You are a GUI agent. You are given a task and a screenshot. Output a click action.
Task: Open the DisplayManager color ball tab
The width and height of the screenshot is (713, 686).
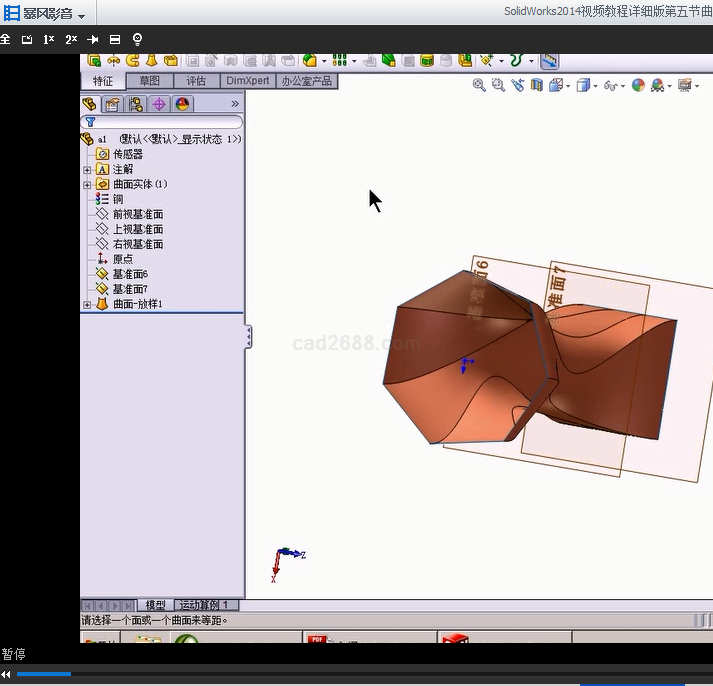(182, 104)
